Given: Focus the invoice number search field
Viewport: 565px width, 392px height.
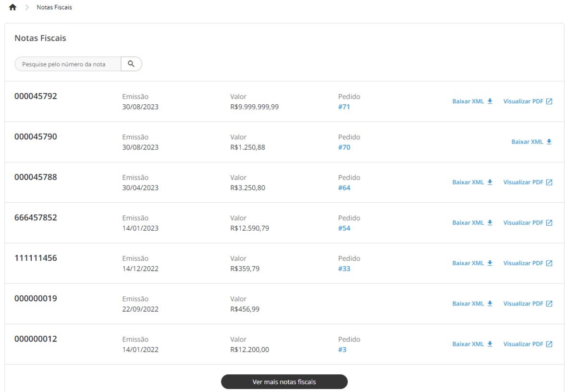Looking at the screenshot, I should (68, 64).
